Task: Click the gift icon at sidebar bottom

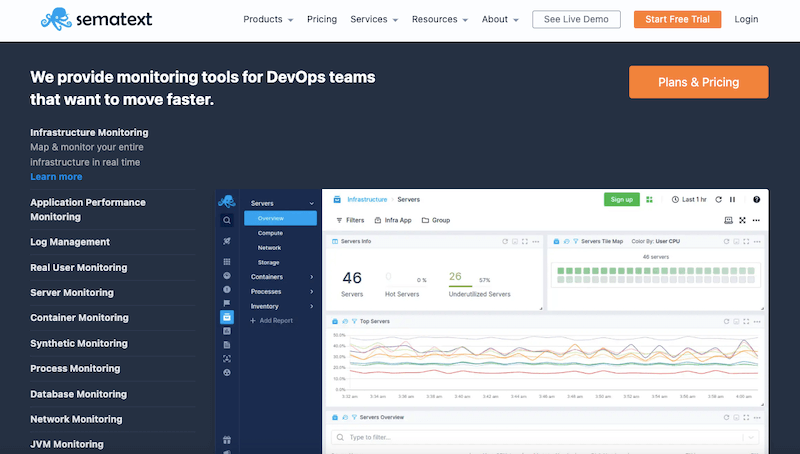Action: (227, 440)
